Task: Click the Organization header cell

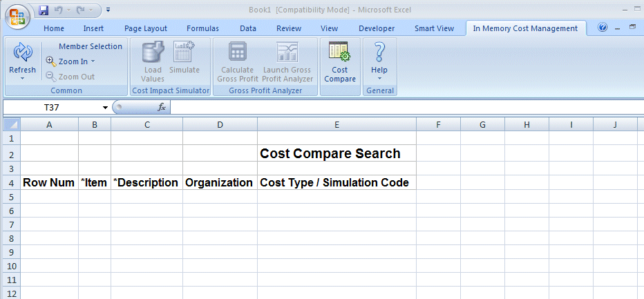Action: tap(220, 183)
